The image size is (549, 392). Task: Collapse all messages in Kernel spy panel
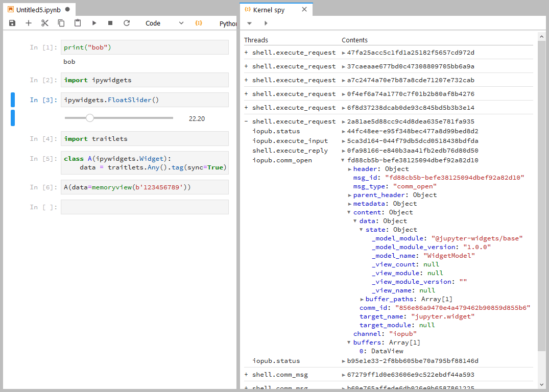coord(249,22)
